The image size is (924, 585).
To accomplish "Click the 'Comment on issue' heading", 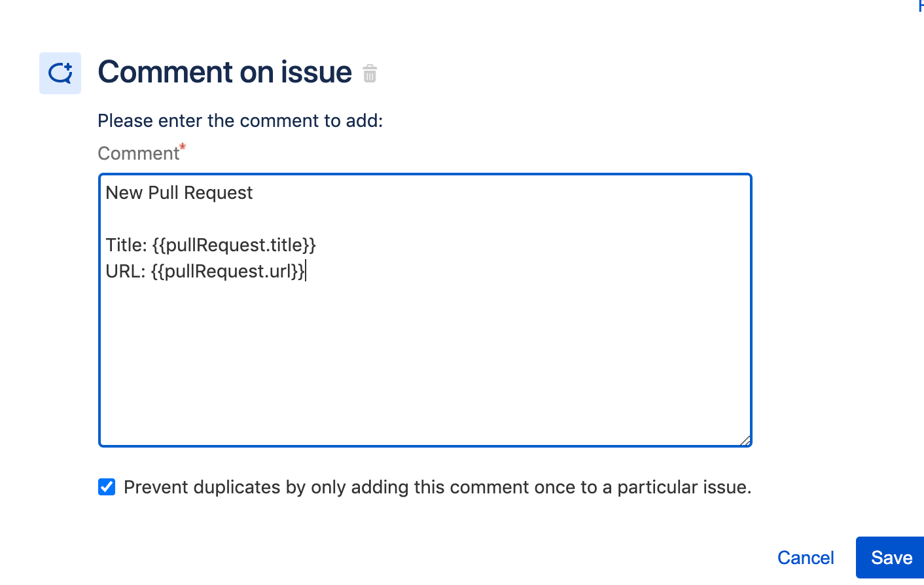I will 224,72.
